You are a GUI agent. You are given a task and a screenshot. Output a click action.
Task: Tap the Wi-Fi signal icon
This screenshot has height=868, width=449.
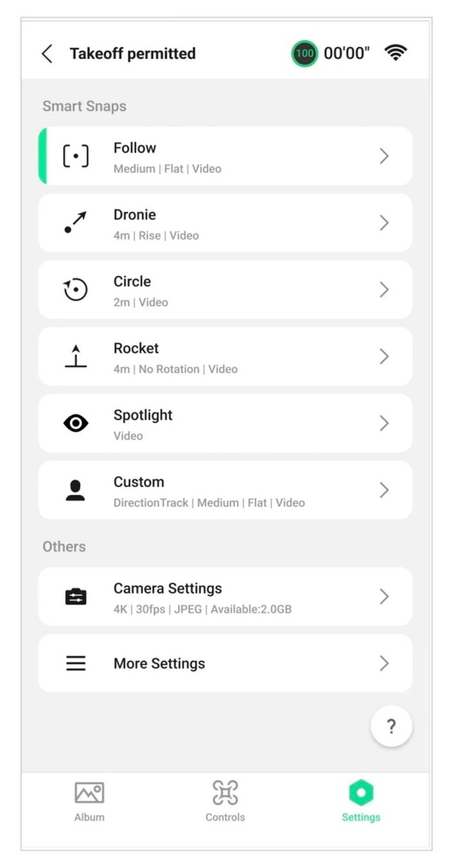(x=396, y=53)
